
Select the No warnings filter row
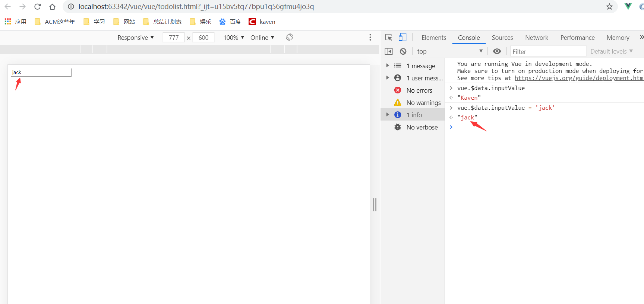pos(413,103)
